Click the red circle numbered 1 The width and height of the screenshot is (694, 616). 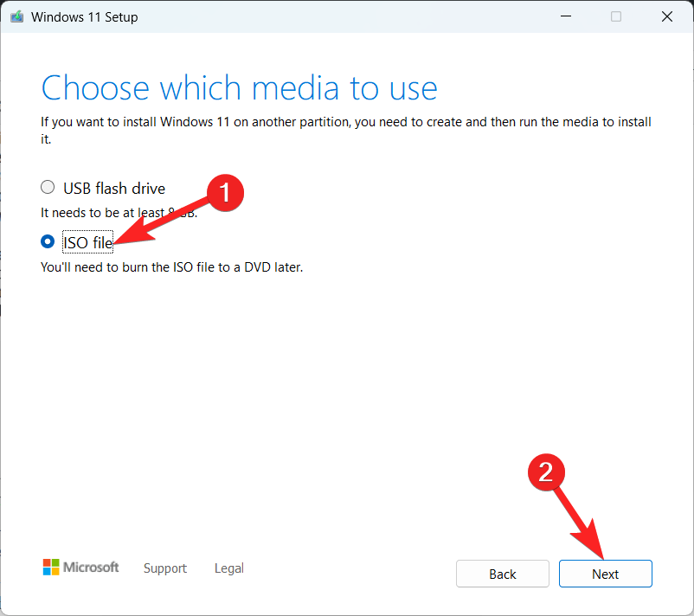click(x=225, y=192)
